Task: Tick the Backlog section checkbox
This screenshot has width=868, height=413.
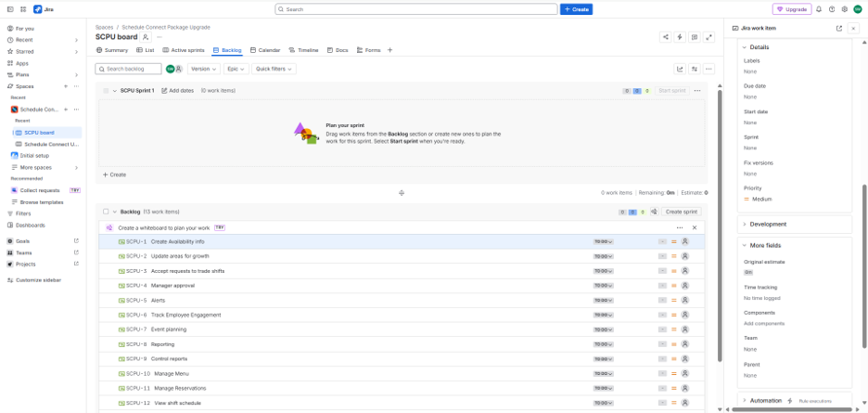Action: point(106,212)
